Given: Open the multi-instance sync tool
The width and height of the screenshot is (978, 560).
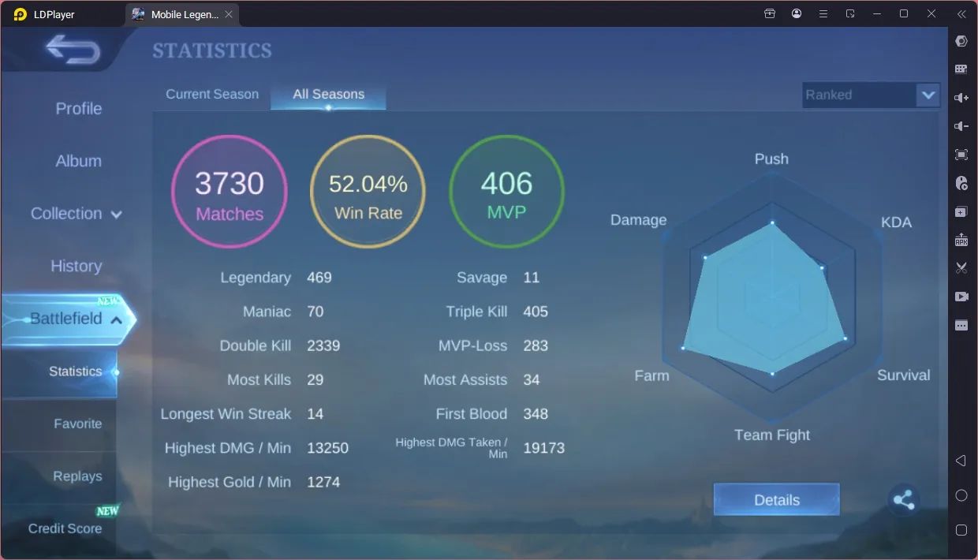Looking at the screenshot, I should 961,211.
